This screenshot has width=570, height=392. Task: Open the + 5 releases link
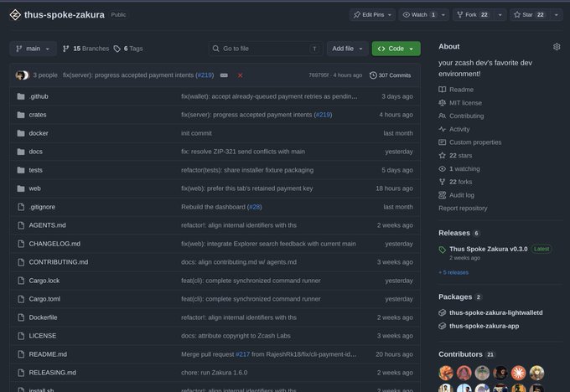tap(453, 272)
